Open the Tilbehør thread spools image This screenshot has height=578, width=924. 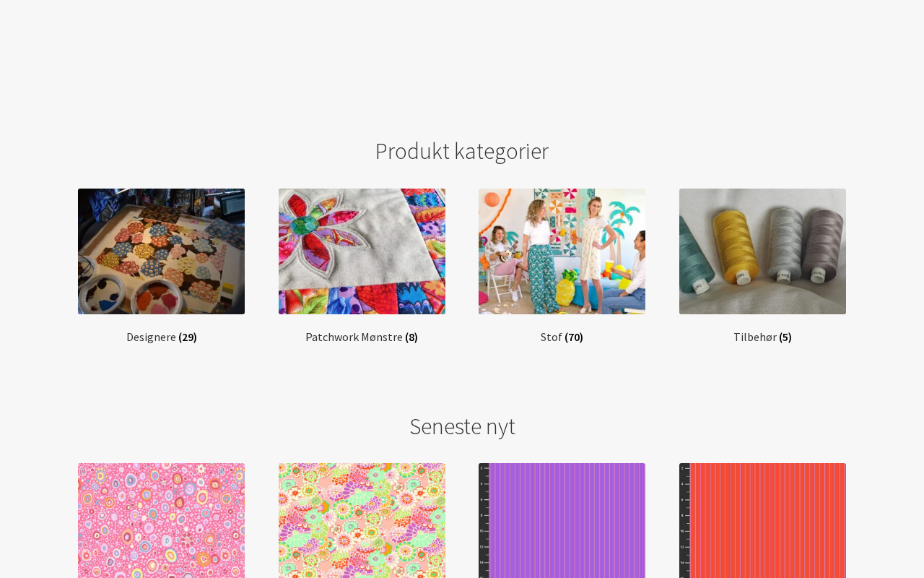point(762,251)
